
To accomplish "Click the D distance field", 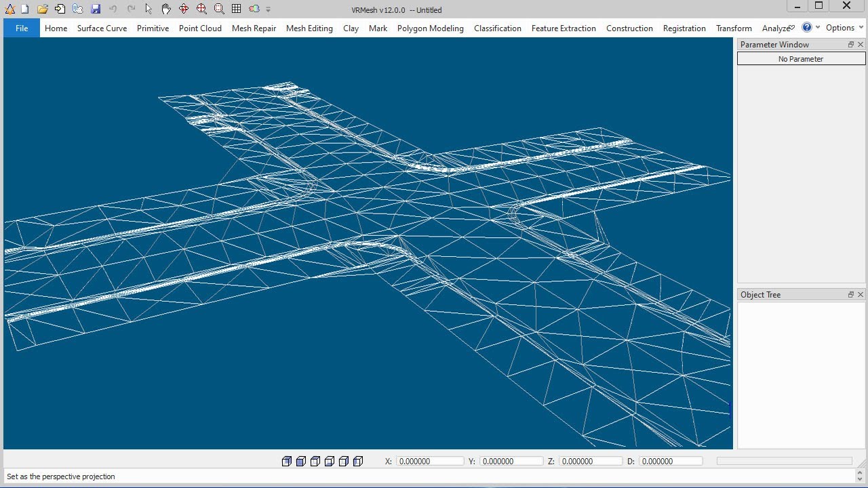I will point(671,462).
